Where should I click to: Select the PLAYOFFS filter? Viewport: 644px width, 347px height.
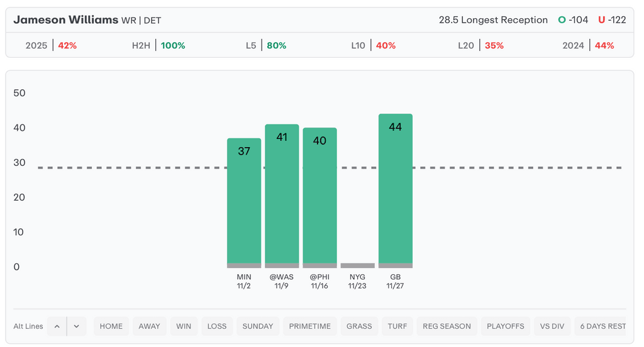coord(506,326)
